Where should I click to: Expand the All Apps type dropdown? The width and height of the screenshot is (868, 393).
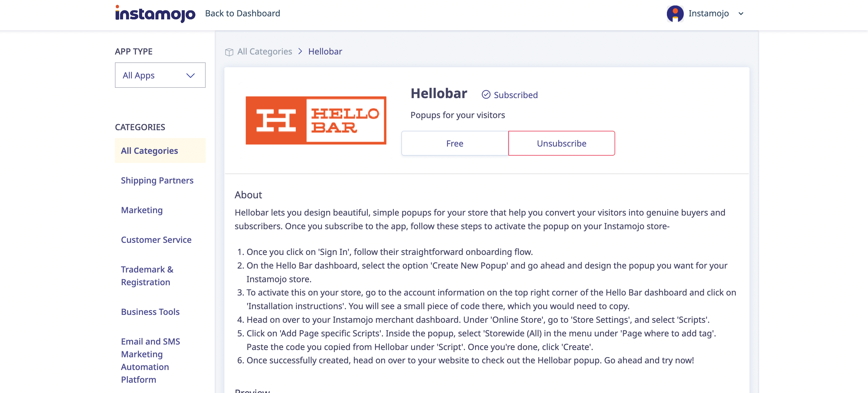pyautogui.click(x=160, y=75)
